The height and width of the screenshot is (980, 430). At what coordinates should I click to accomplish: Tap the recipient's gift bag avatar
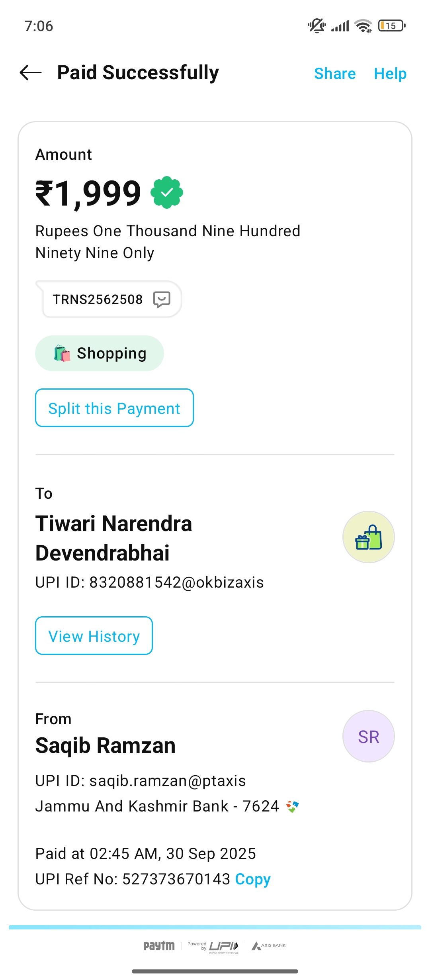(x=368, y=537)
